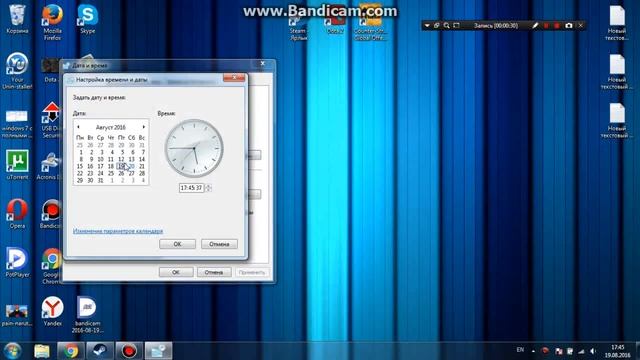Click the time input field 17:45:37
The image size is (640, 360).
191,188
